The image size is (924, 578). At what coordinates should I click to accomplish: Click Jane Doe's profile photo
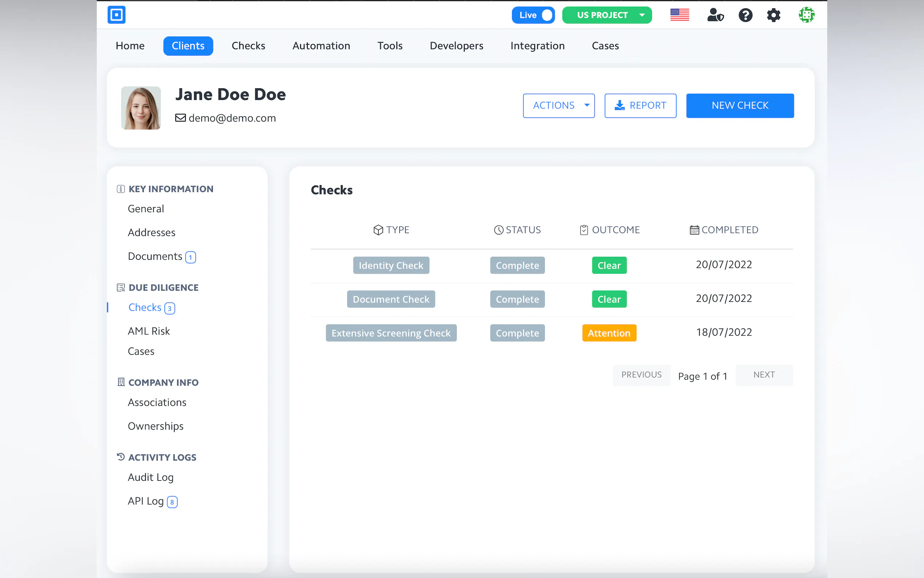click(141, 108)
